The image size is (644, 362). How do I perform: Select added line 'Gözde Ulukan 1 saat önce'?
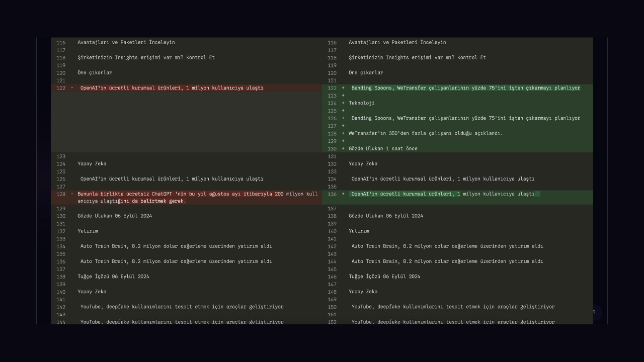click(383, 149)
